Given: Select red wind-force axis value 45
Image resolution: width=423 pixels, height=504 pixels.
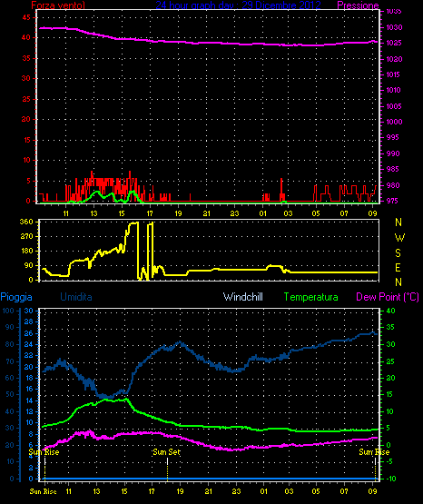Looking at the screenshot, I should pyautogui.click(x=26, y=17).
